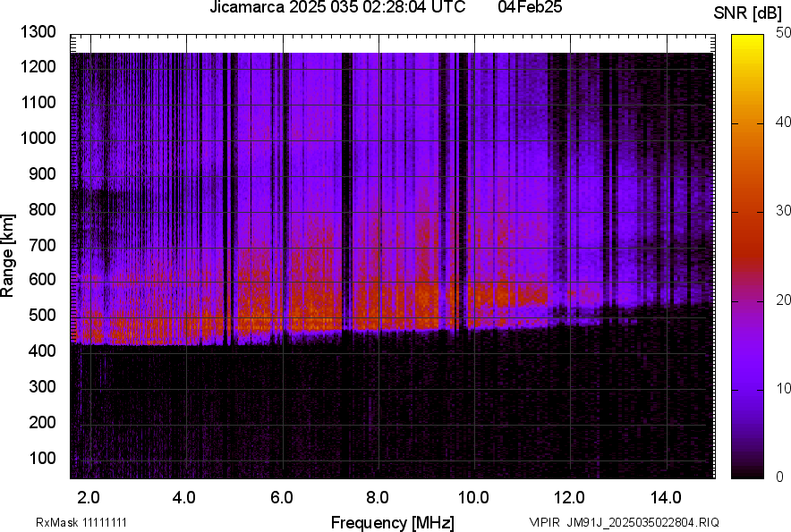Click the 12.0 frequency tick label
This screenshot has width=791, height=532.
[569, 496]
